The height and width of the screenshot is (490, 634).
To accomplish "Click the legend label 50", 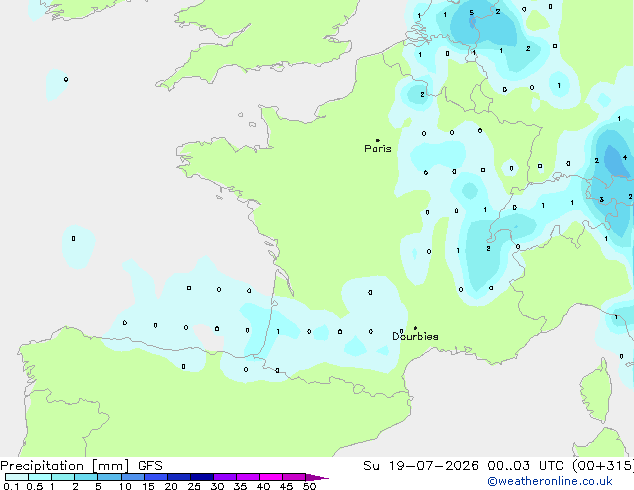I will coord(310,486).
